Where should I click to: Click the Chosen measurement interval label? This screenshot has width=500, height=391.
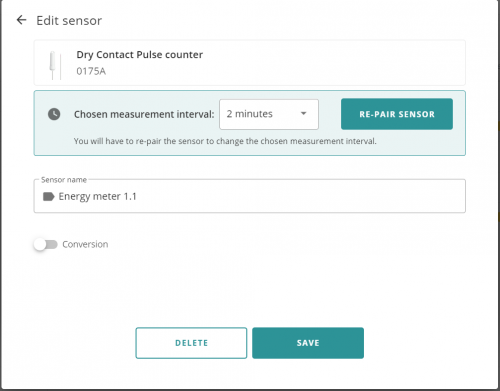click(144, 114)
